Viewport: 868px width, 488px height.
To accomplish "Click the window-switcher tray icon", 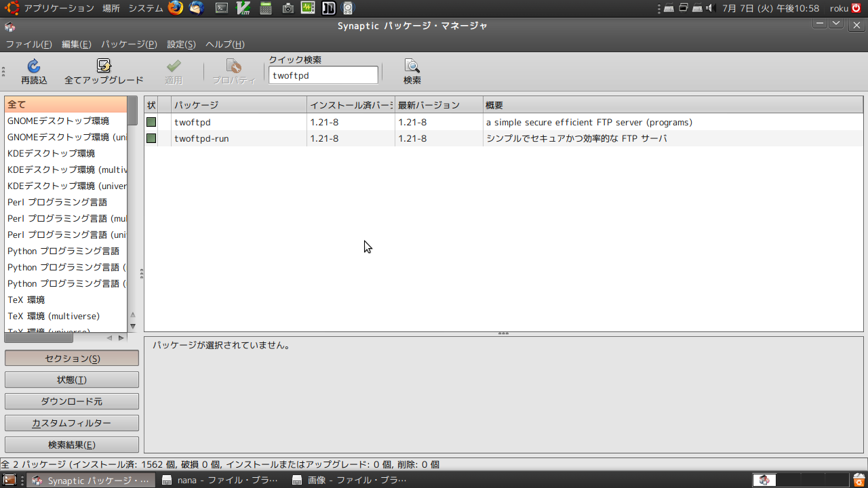I will click(x=684, y=8).
